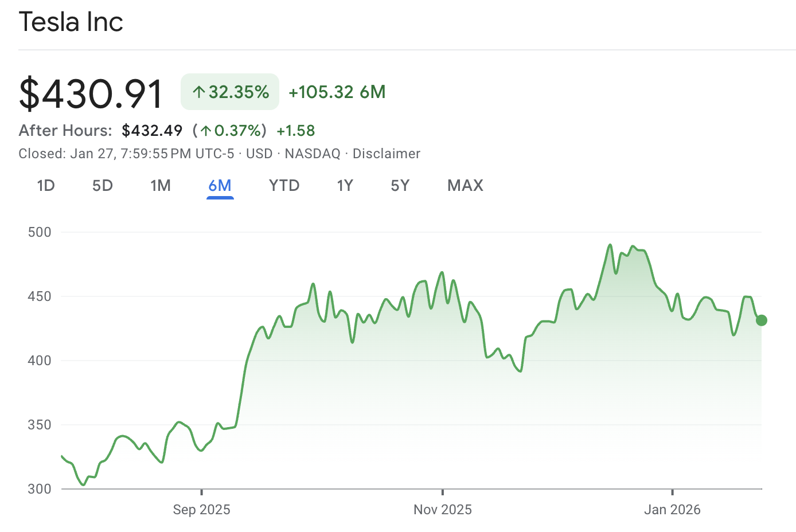Select the Tesla Inc title

pyautogui.click(x=71, y=22)
